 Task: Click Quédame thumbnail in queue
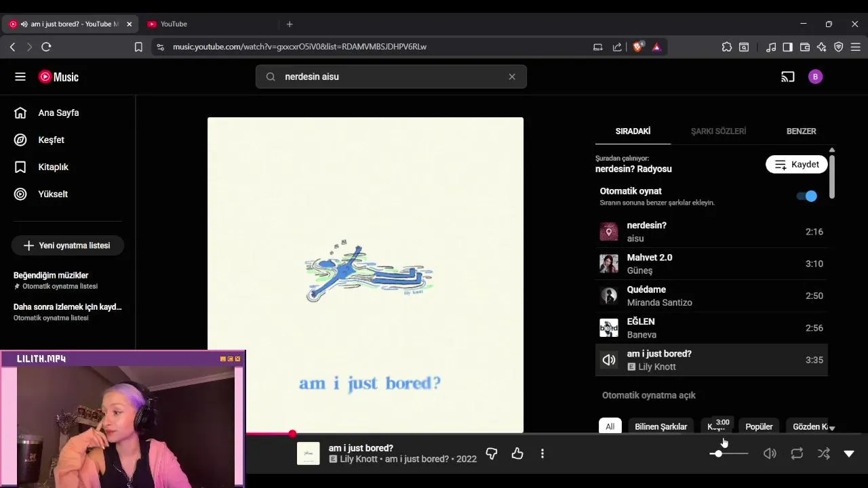tap(609, 296)
